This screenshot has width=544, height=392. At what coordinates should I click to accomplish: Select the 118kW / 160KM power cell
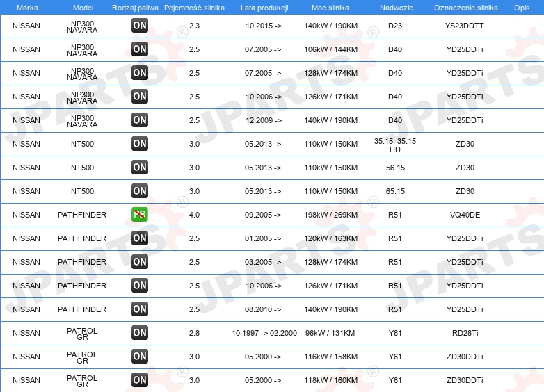(x=331, y=380)
